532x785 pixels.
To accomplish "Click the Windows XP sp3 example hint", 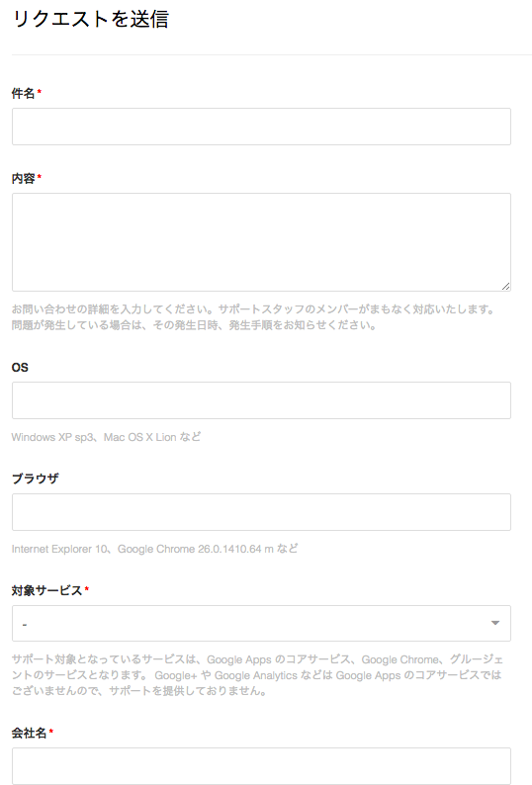I will (x=106, y=437).
